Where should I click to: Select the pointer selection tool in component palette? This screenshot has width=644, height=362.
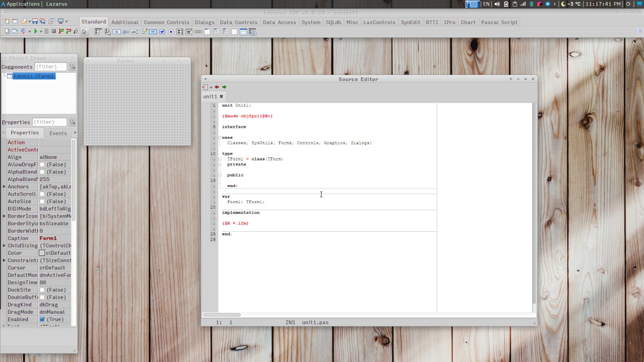tap(84, 32)
